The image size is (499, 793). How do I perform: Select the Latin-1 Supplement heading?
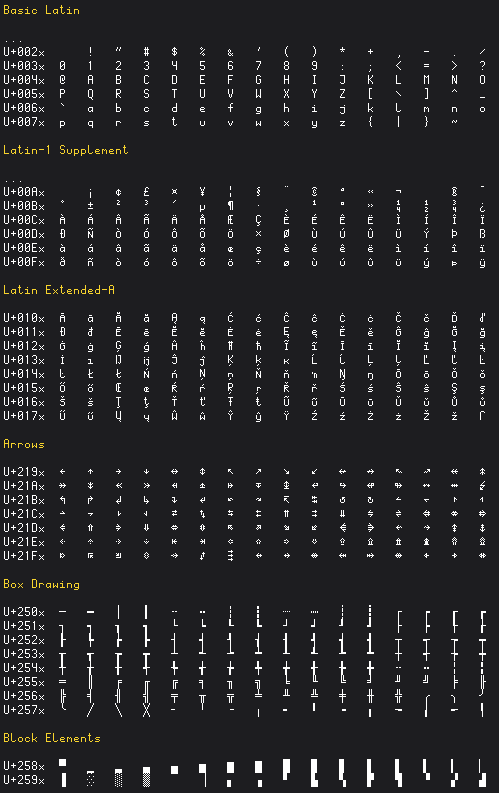click(x=66, y=150)
